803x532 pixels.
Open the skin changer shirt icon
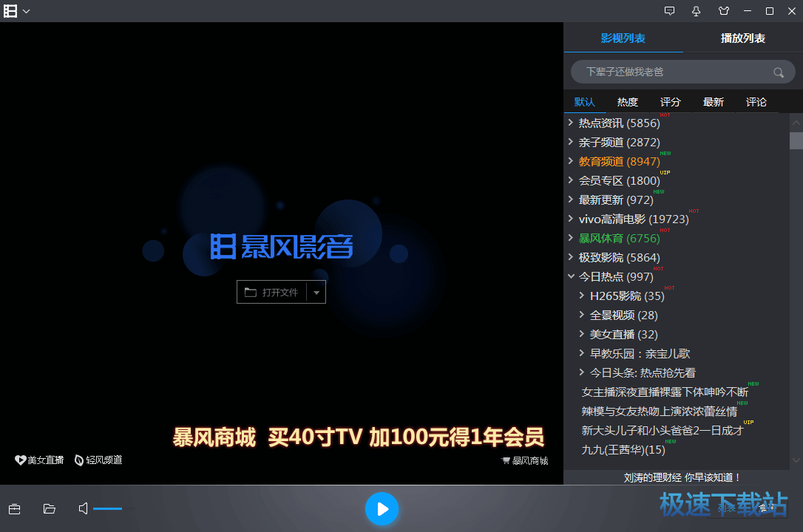click(724, 11)
